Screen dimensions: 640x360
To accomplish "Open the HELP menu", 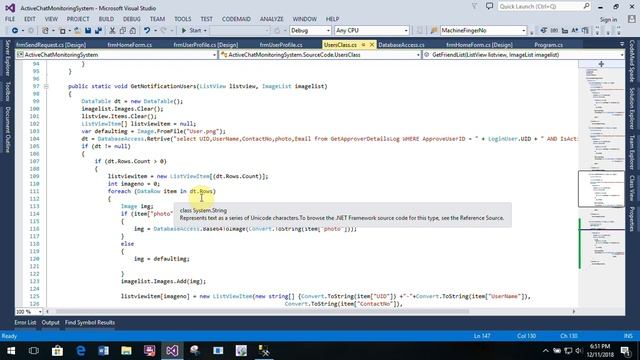I will pos(332,19).
